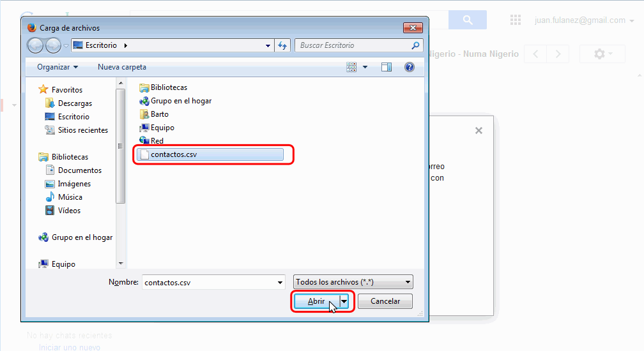Expand the address bar history dropdown
Viewport: 644px width, 351px height.
(x=268, y=45)
